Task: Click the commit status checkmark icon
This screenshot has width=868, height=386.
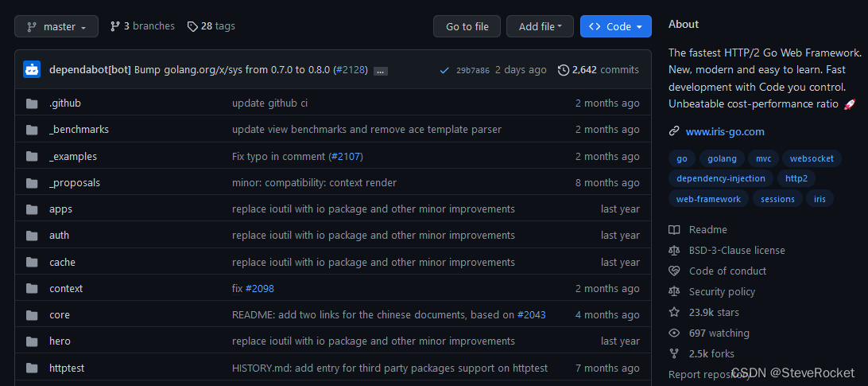Action: [x=444, y=70]
